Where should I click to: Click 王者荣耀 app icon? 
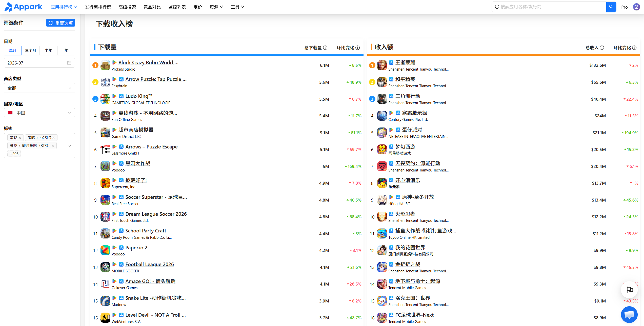[382, 65]
